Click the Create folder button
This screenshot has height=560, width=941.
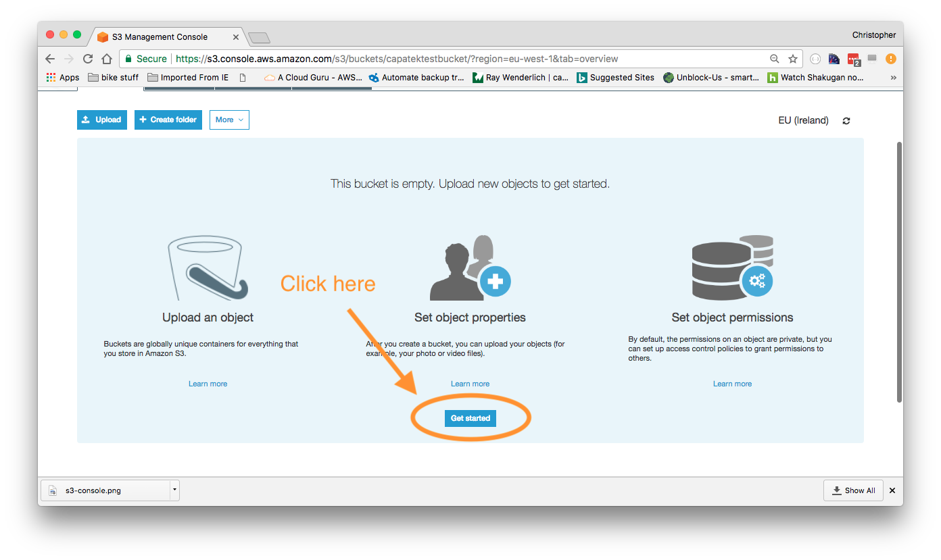(168, 120)
